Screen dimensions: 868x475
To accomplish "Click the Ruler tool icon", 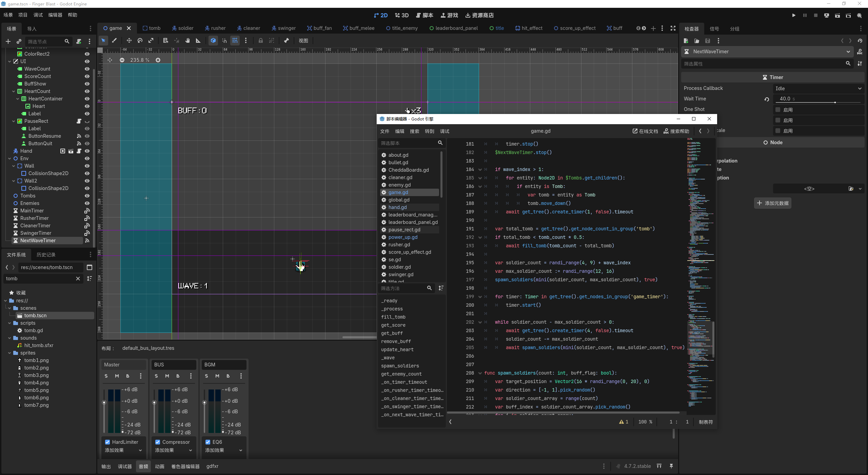I will tap(198, 41).
